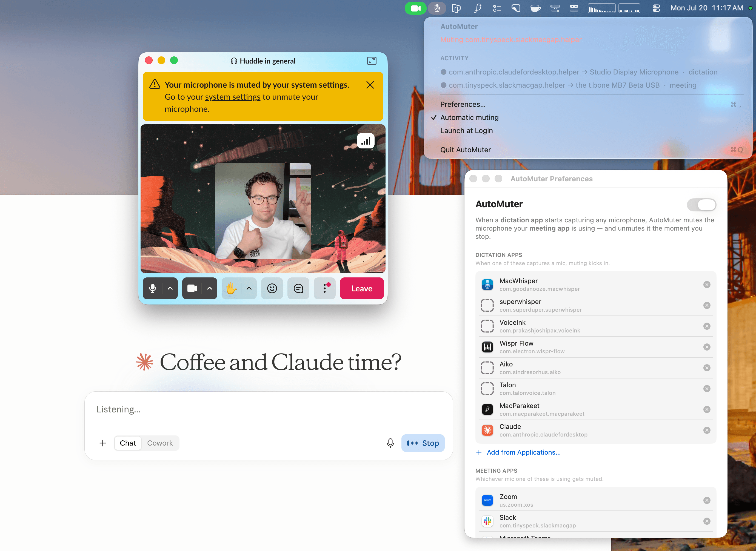This screenshot has width=756, height=551.
Task: Open Huddle thread chat icon
Action: [x=298, y=288]
